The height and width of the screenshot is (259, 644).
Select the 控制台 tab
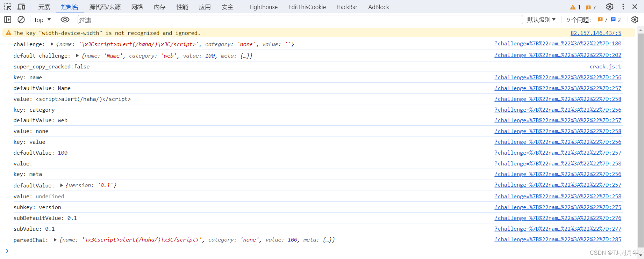coord(70,7)
